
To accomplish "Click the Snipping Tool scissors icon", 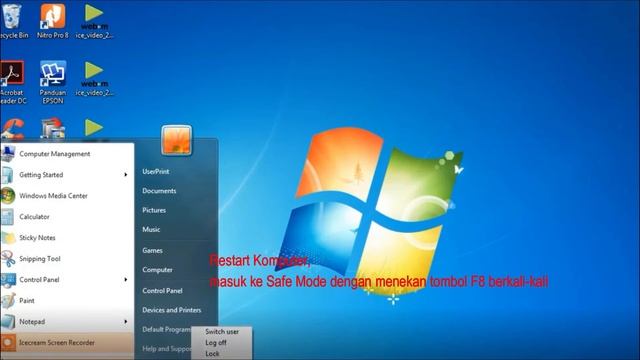I will [x=8, y=259].
